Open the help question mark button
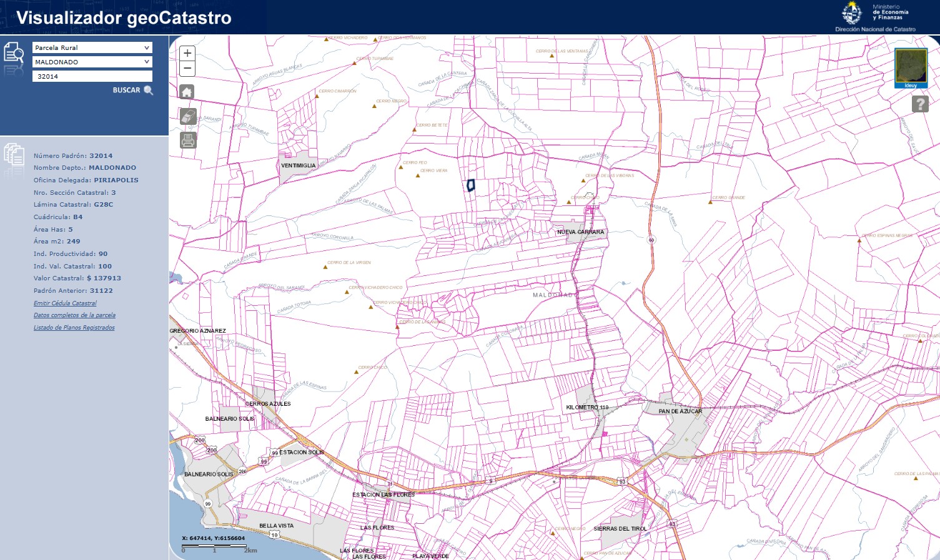 click(920, 104)
